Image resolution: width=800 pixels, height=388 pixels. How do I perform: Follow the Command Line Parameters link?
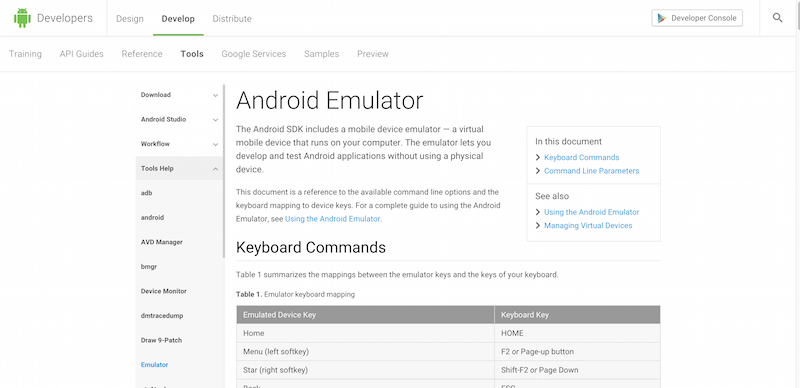[x=591, y=171]
